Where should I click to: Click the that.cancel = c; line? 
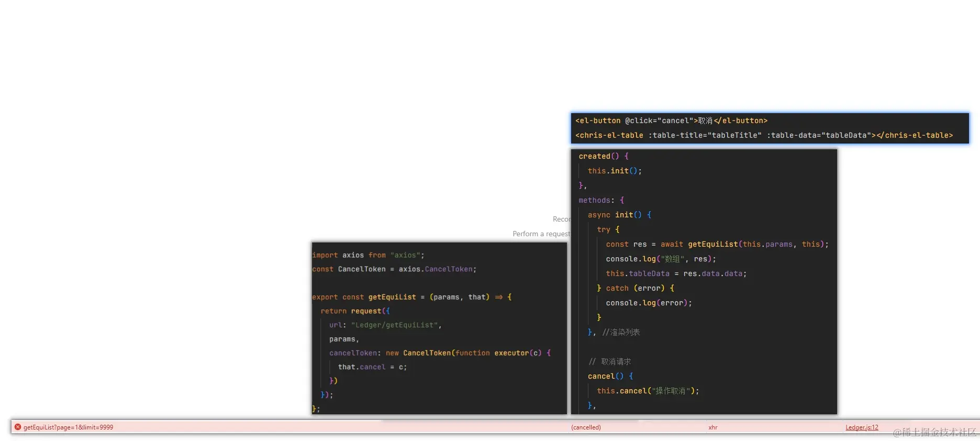372,367
